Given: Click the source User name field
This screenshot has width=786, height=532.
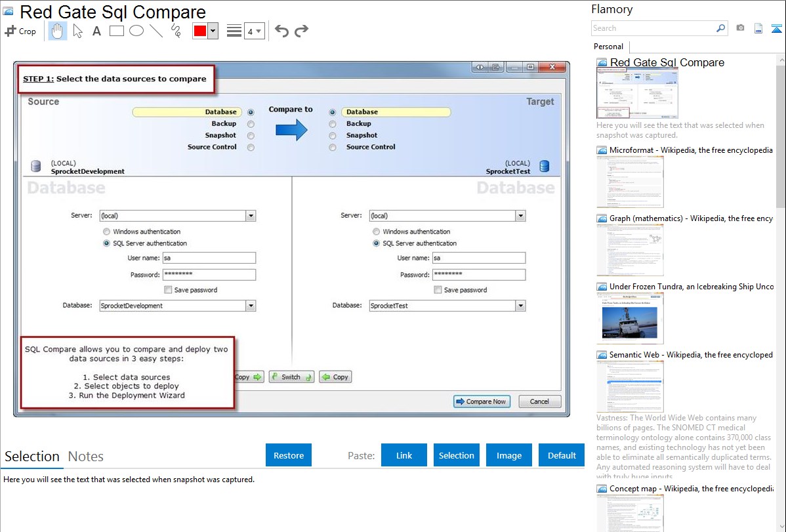Looking at the screenshot, I should tap(209, 258).
